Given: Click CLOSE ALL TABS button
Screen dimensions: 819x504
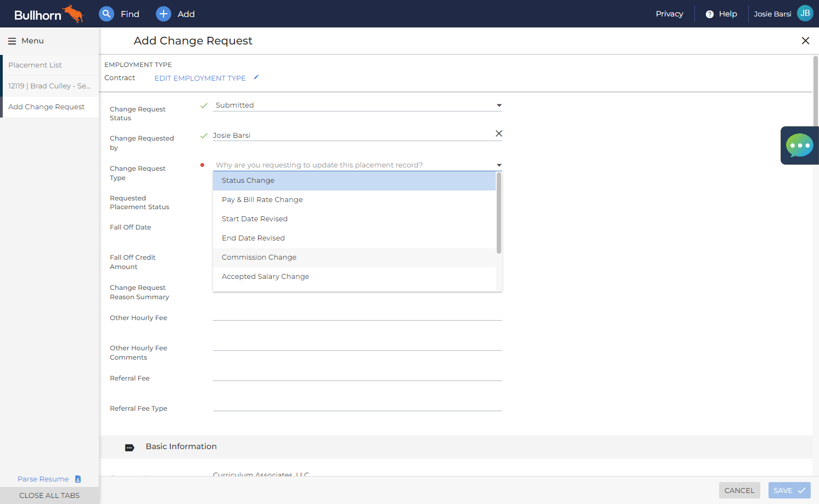Looking at the screenshot, I should pos(49,495).
